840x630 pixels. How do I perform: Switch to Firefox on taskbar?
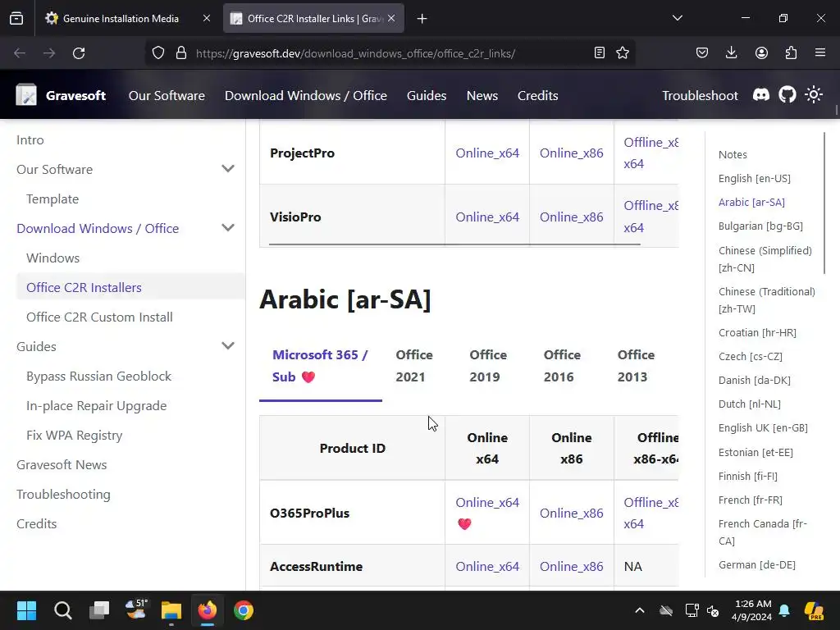208,610
